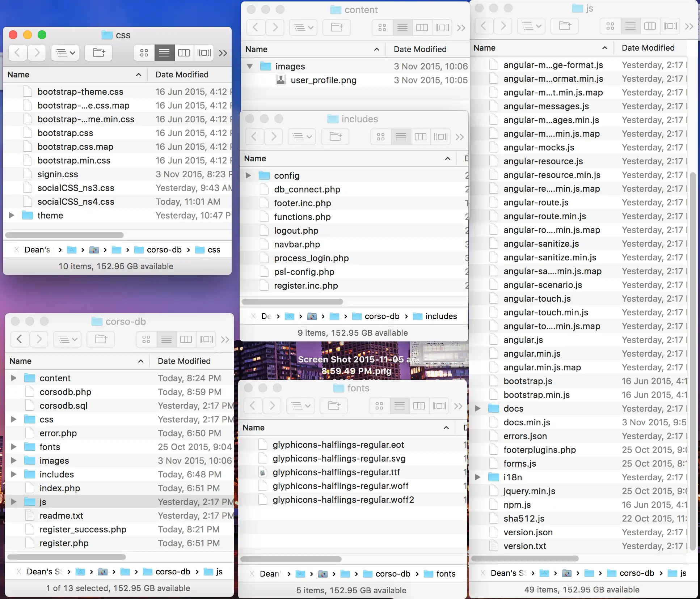This screenshot has width=700, height=599.
Task: Show toolbar overflow in fonts window
Action: click(x=458, y=406)
